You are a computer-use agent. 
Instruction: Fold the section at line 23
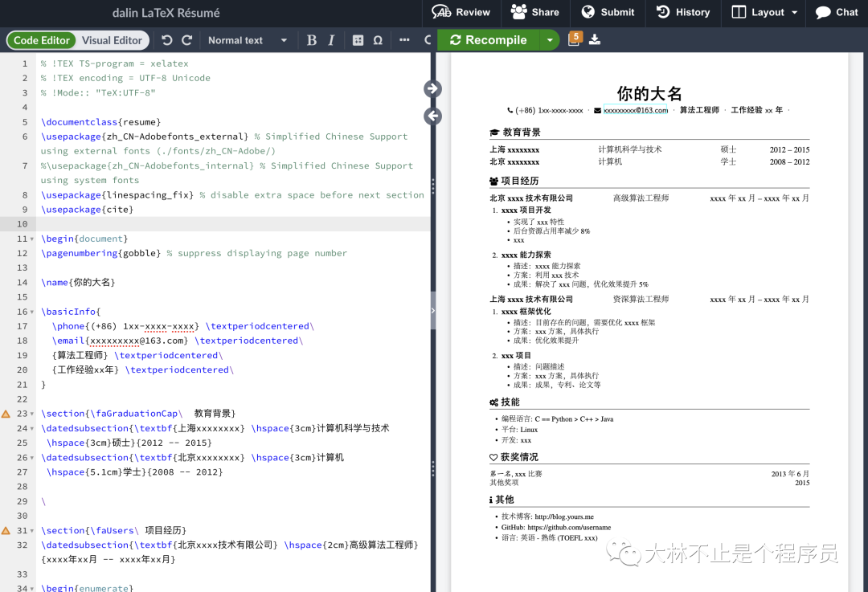32,414
